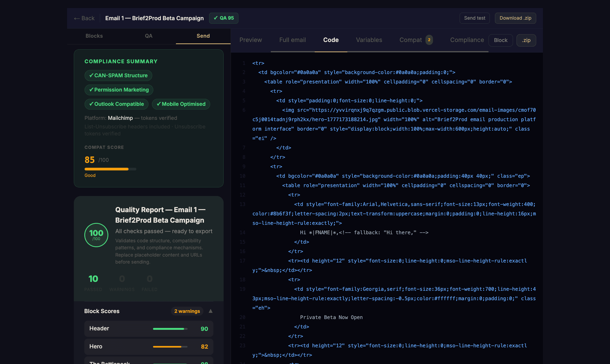Click the Mobile Optimised badge
This screenshot has width=610, height=364.
pyautogui.click(x=181, y=104)
